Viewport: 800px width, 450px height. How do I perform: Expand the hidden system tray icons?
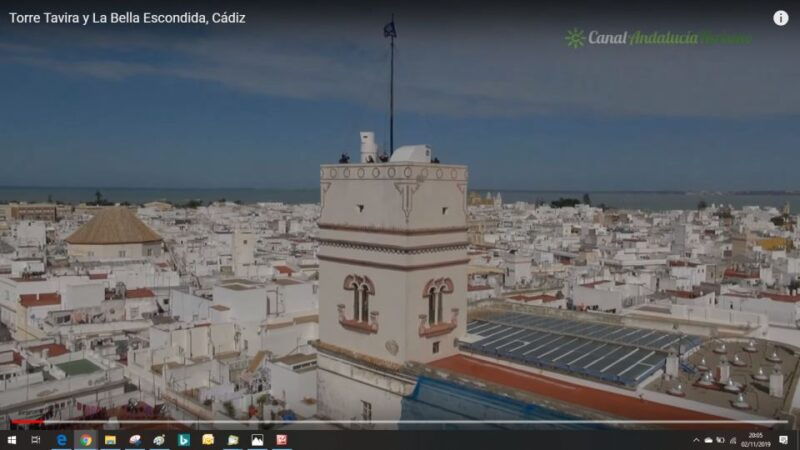point(696,440)
